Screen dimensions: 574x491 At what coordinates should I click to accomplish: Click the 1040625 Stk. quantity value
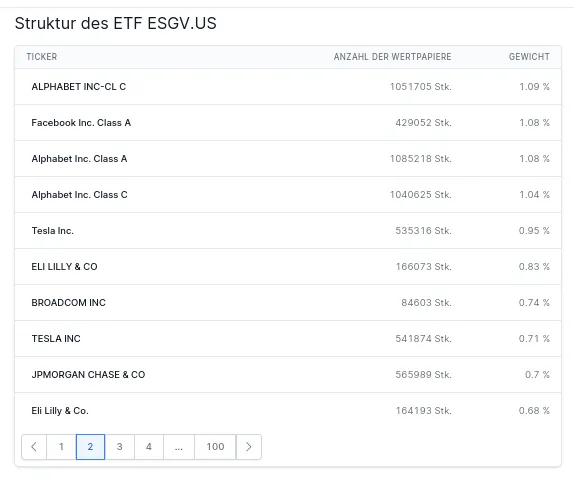(x=421, y=195)
